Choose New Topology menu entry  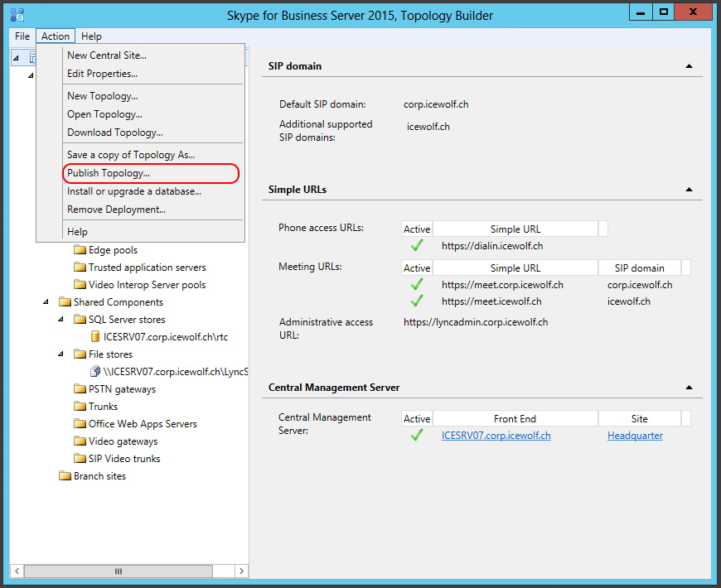[102, 96]
